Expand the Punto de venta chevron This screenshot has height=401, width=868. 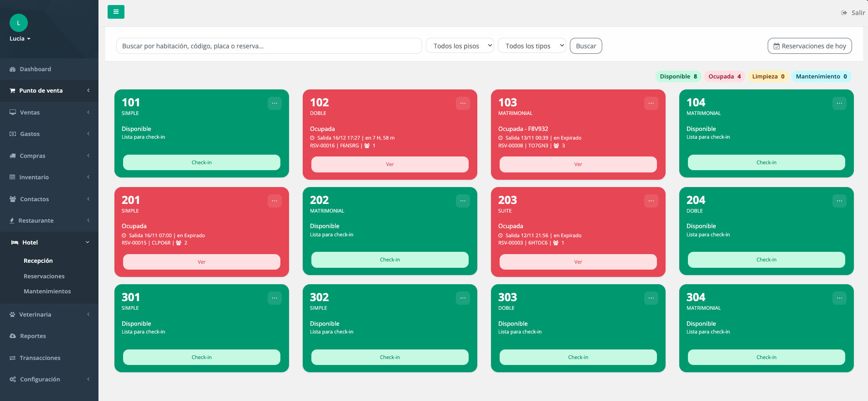[88, 91]
